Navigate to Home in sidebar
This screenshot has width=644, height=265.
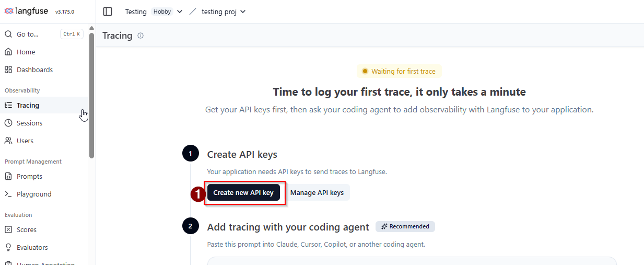click(44, 52)
